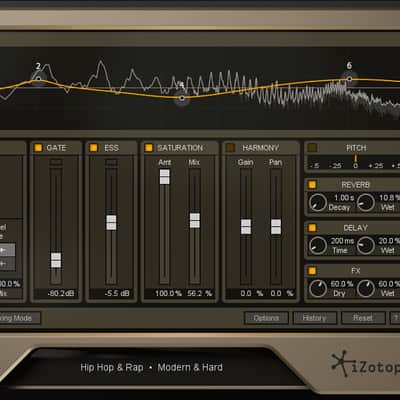Click the HARMONY module title
This screenshot has height=400, width=400.
(x=260, y=148)
